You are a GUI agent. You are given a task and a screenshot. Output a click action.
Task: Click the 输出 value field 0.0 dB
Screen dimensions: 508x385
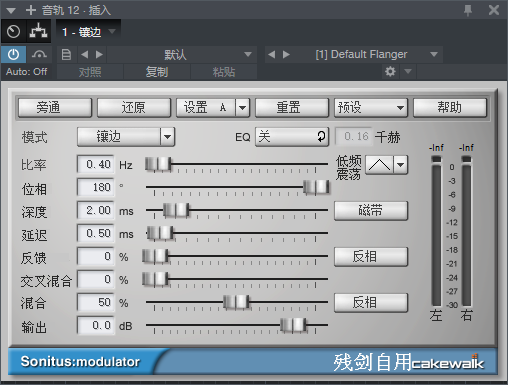click(x=96, y=325)
